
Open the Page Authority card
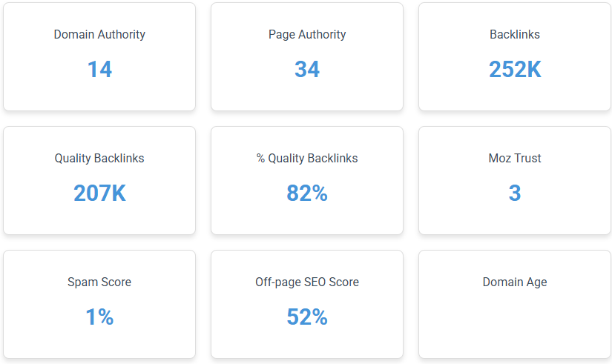(x=307, y=56)
